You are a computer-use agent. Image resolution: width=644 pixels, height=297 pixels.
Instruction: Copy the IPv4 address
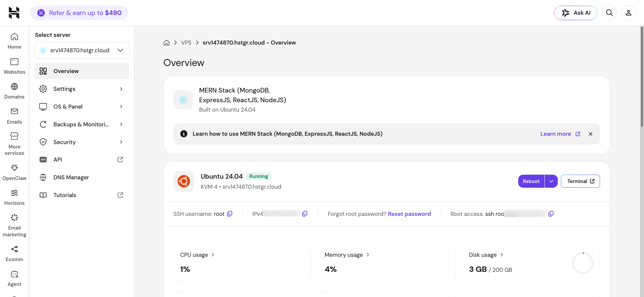[x=305, y=214]
